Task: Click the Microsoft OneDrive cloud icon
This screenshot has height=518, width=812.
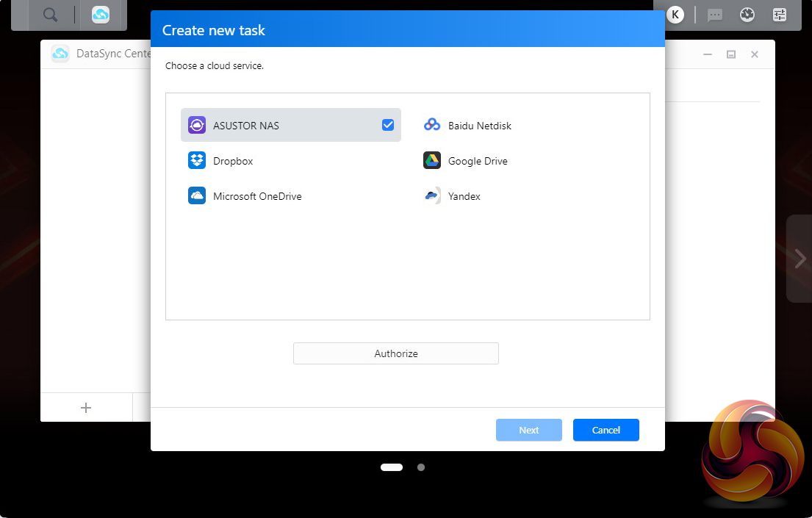Action: tap(197, 195)
